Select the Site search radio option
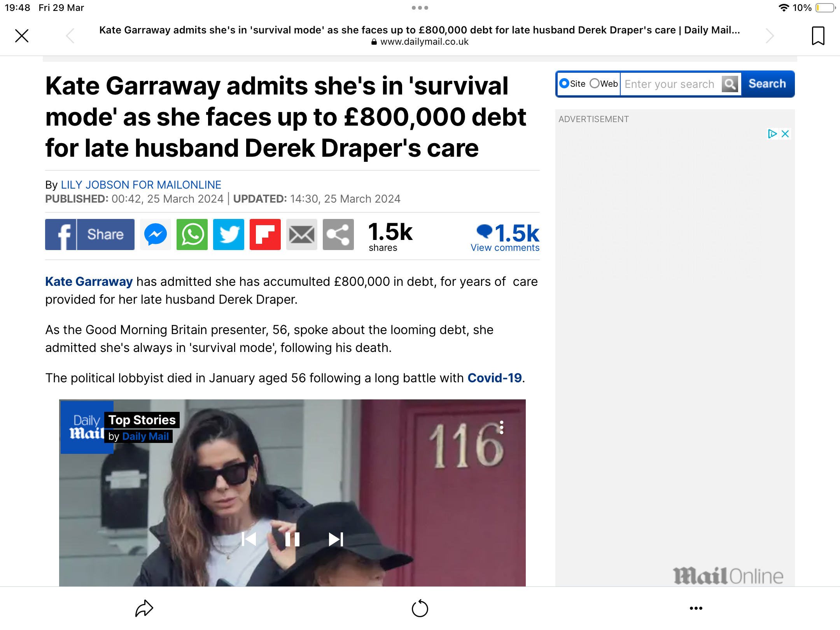 pos(564,84)
